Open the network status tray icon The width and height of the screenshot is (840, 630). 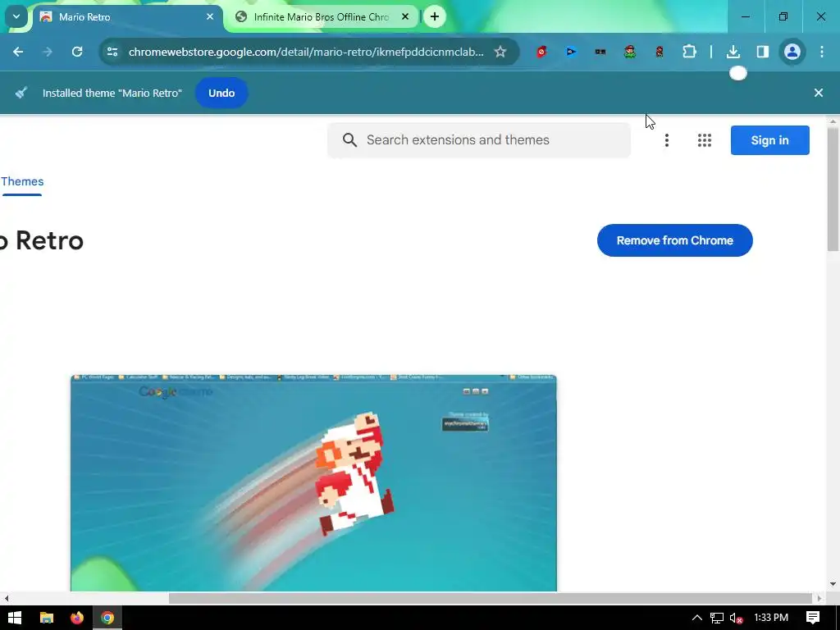[x=717, y=619]
